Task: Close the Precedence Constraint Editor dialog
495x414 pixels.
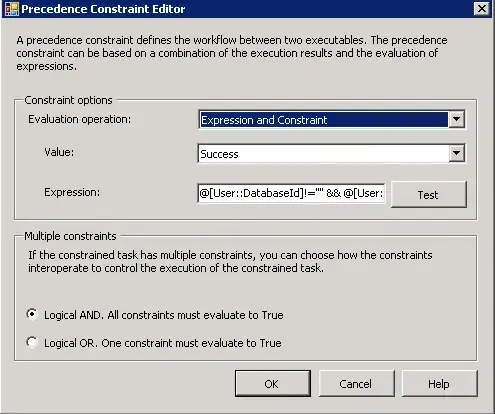Action: 482,9
